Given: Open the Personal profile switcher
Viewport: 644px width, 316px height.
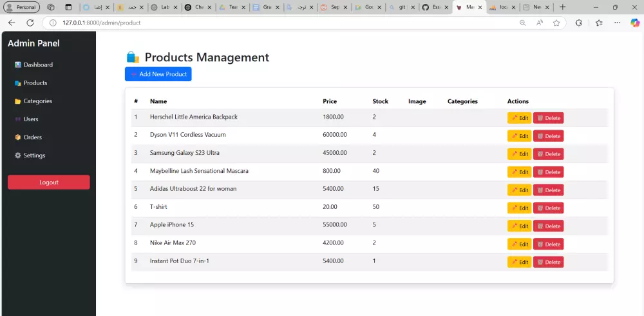Looking at the screenshot, I should point(21,7).
